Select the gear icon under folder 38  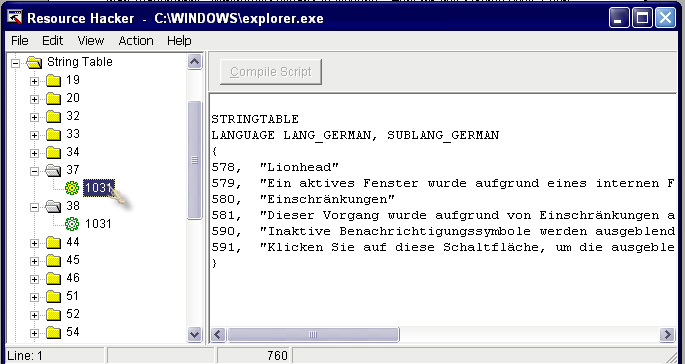72,224
